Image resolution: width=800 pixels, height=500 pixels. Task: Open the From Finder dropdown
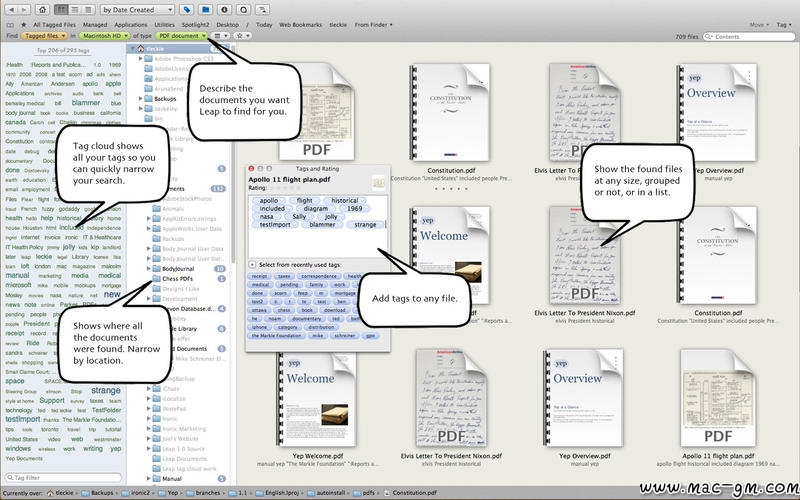(374, 24)
